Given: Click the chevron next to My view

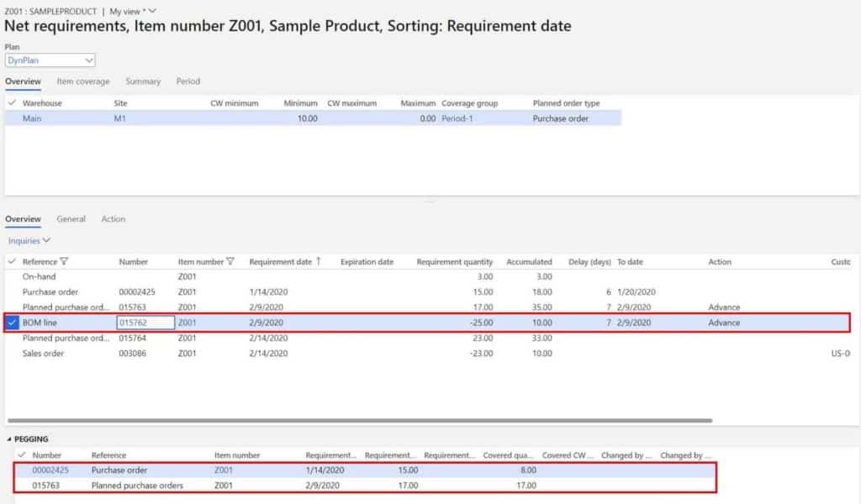Looking at the screenshot, I should pos(152,12).
